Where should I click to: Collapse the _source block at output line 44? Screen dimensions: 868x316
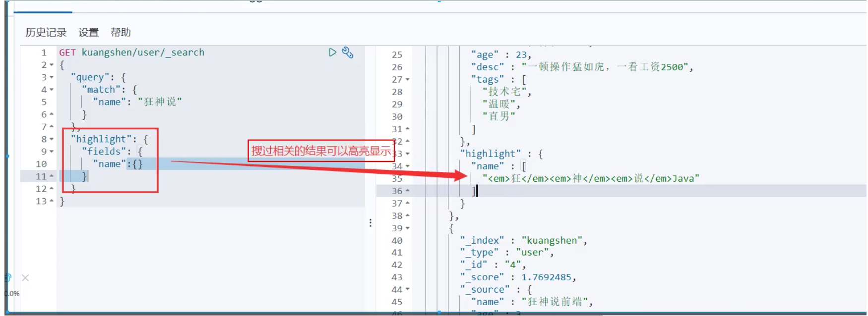[x=408, y=289]
